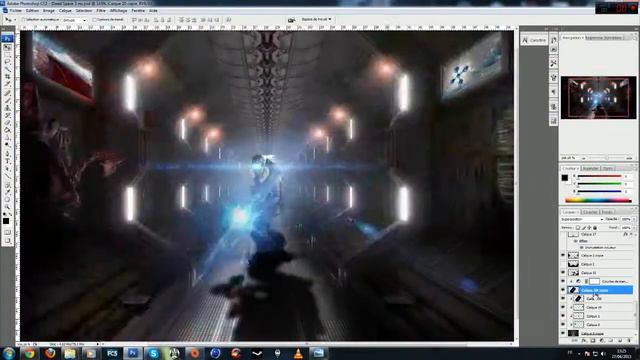Open the Move tool preset picker arrow
The height and width of the screenshot is (360, 640).
(x=15, y=20)
